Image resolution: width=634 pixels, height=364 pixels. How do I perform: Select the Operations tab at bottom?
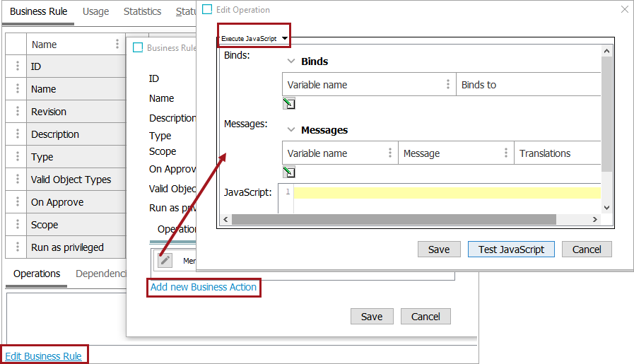(x=37, y=274)
